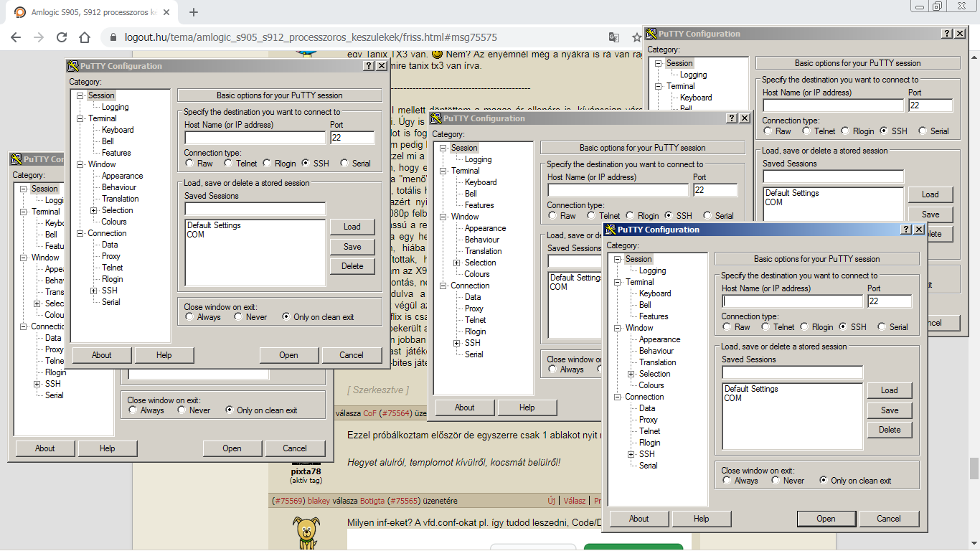View site info via address bar lock icon

[113, 37]
